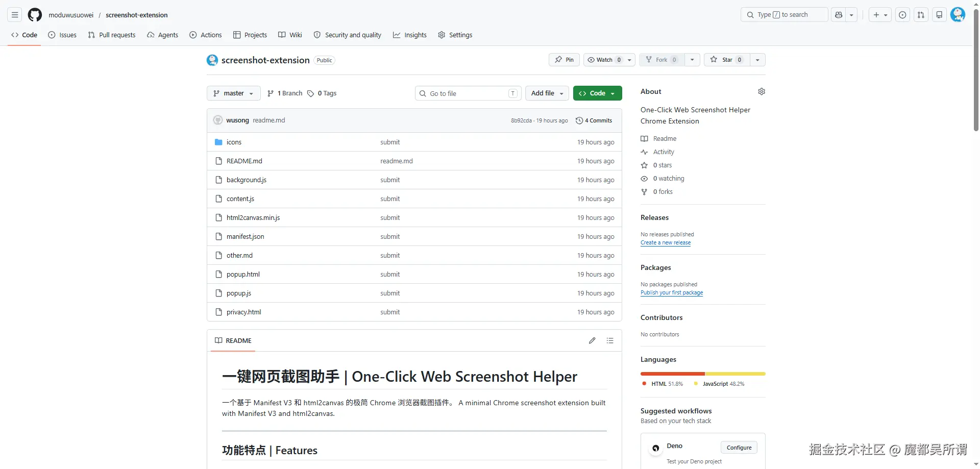Open the manifest.json file
The width and height of the screenshot is (980, 469).
tap(246, 237)
